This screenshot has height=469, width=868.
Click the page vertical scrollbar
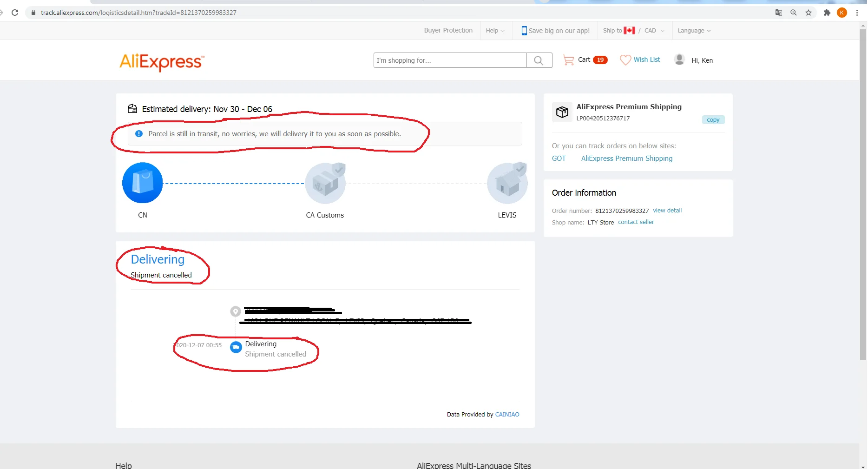pyautogui.click(x=863, y=194)
